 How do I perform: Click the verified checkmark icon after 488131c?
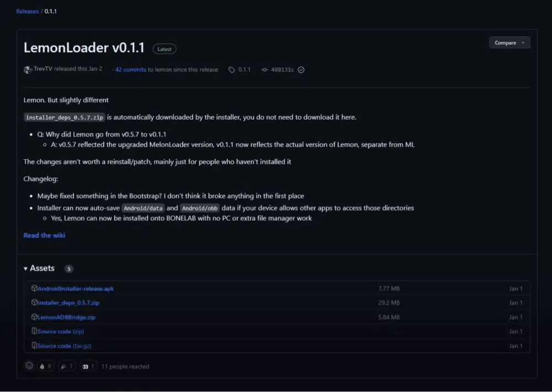[301, 69]
